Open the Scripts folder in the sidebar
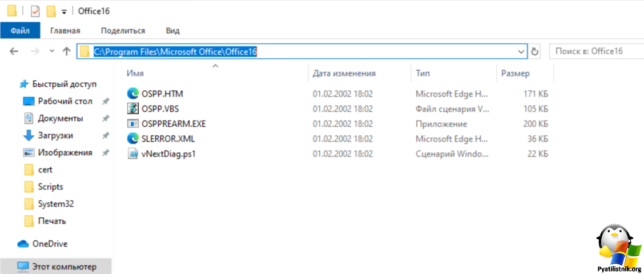This screenshot has width=644, height=274. pos(50,187)
